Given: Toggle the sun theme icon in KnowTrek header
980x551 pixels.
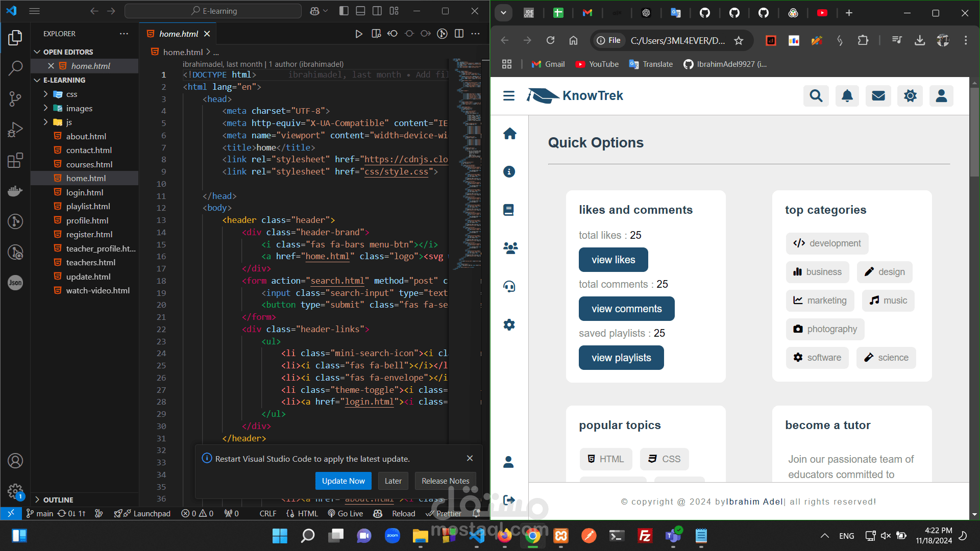Looking at the screenshot, I should tap(910, 96).
